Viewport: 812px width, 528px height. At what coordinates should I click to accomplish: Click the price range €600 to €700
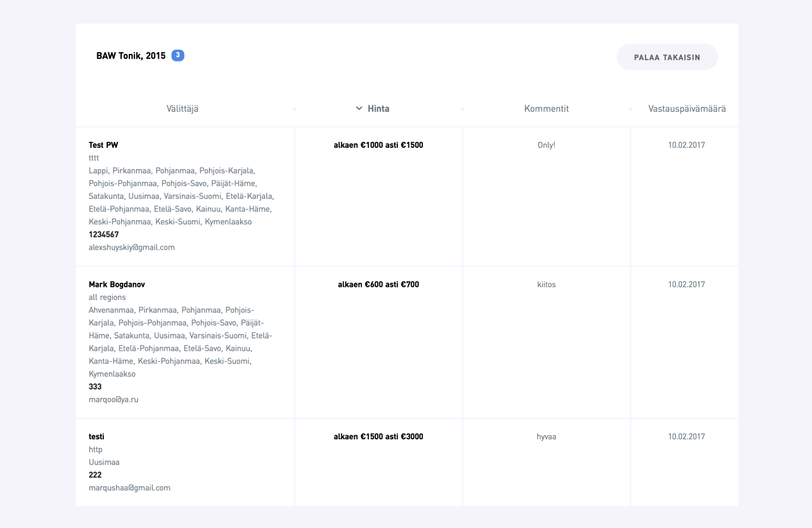click(x=378, y=285)
